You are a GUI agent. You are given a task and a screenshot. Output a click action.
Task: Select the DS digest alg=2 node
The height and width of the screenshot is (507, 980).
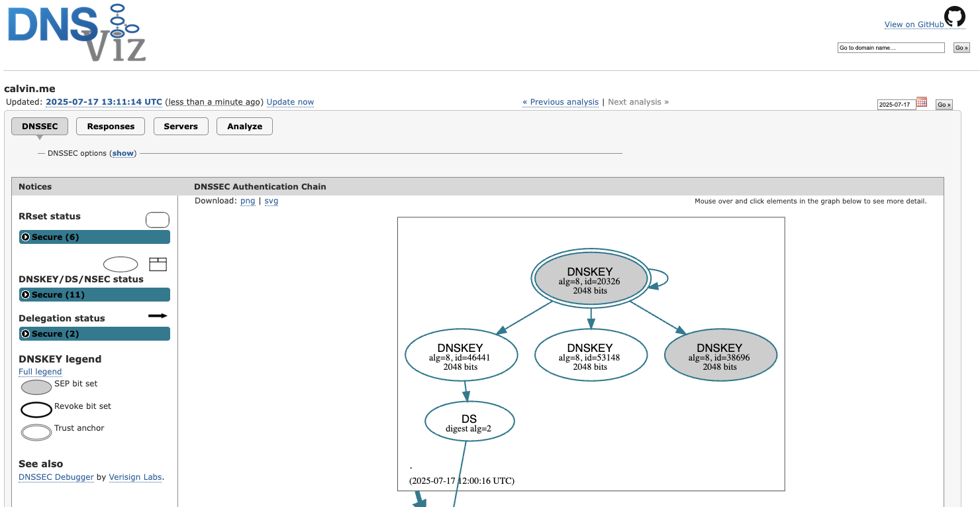pos(469,423)
